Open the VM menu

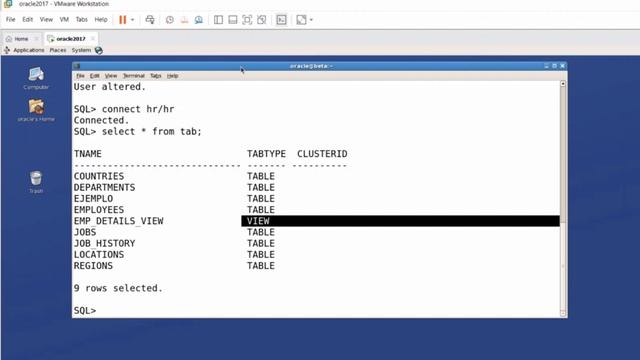point(64,20)
